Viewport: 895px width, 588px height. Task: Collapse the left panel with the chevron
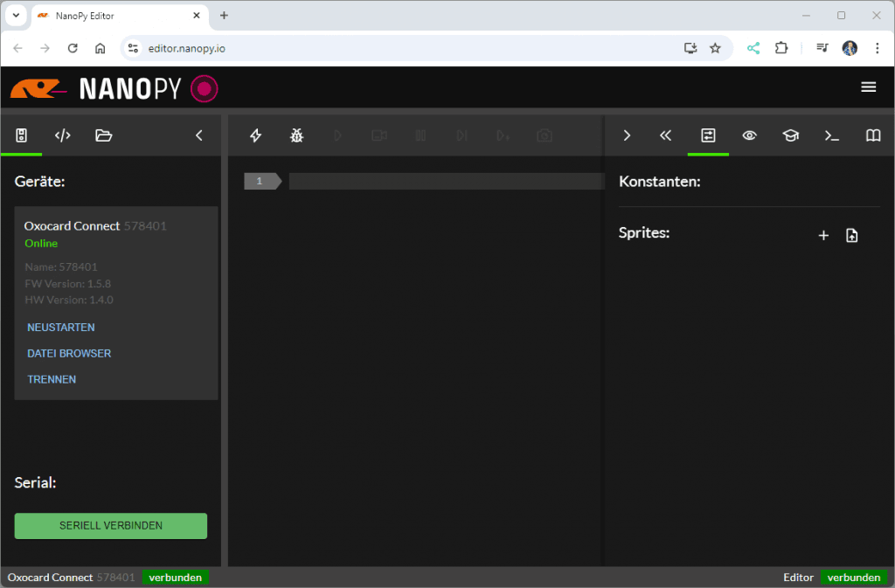(198, 135)
